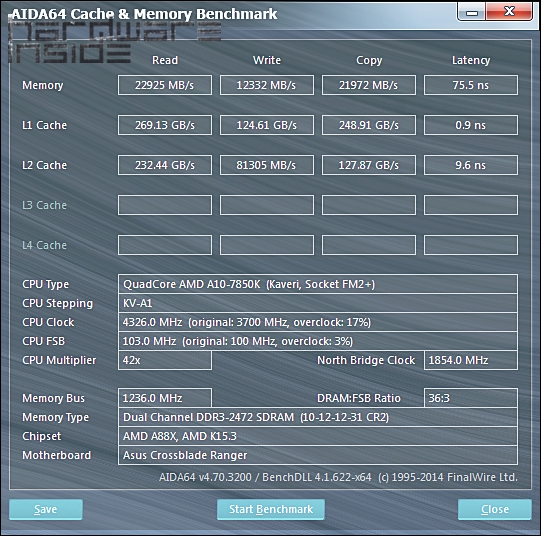
Task: Click Chipset value AMD A88X
Action: point(318,436)
